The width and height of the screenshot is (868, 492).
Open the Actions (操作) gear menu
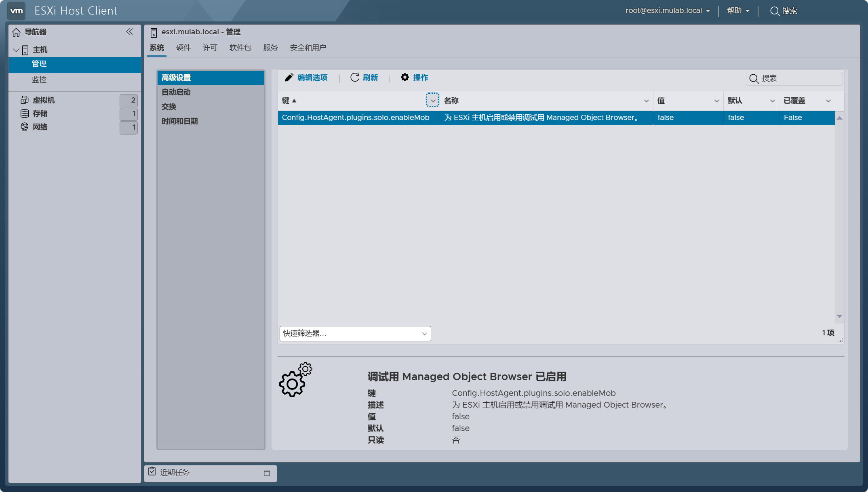tap(405, 78)
